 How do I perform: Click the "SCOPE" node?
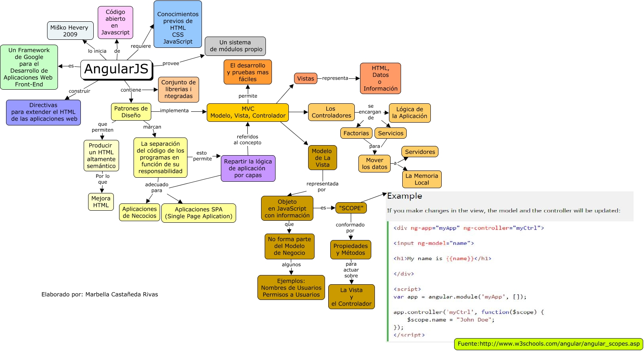(x=351, y=208)
